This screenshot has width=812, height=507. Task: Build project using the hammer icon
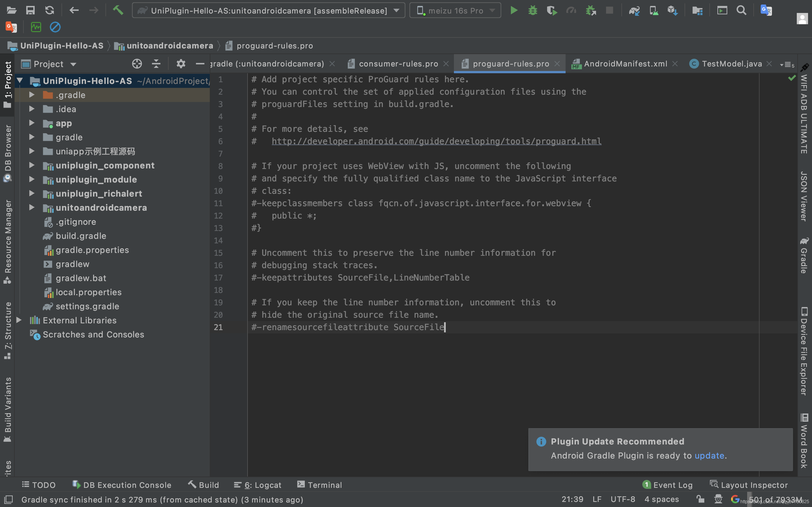click(x=118, y=10)
